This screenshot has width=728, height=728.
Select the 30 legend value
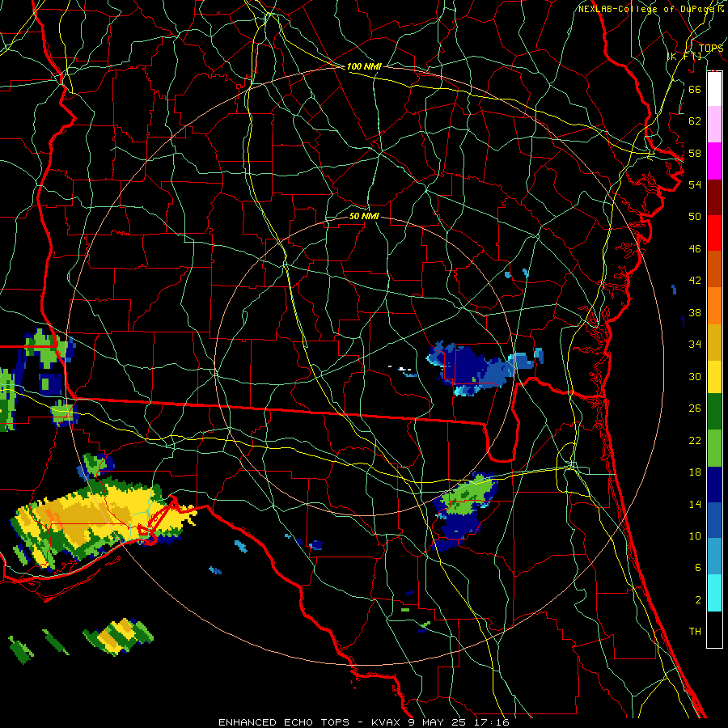tap(695, 376)
